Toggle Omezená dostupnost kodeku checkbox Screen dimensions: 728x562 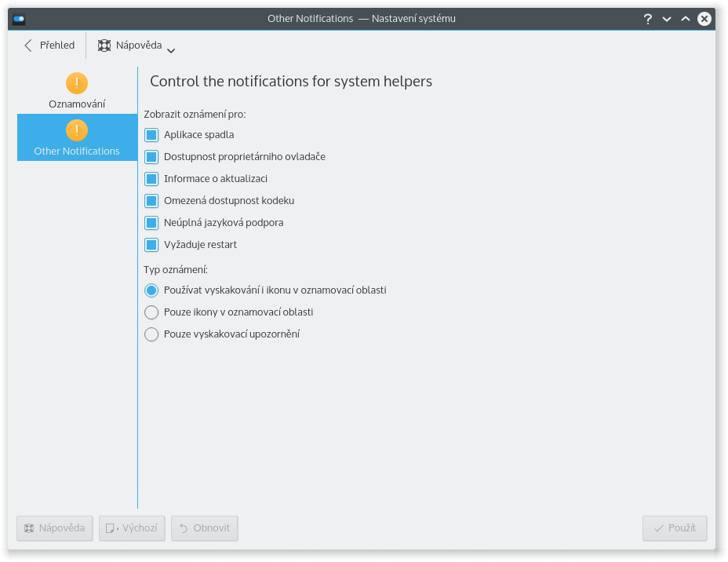point(151,201)
